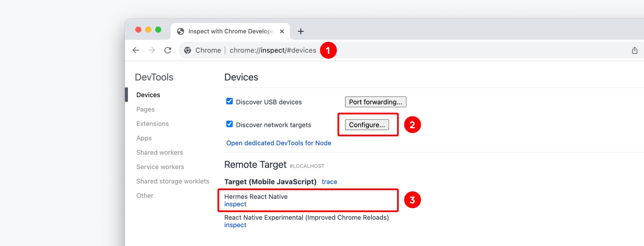Reload the chrome://inspect page
The height and width of the screenshot is (246, 644).
click(168, 50)
